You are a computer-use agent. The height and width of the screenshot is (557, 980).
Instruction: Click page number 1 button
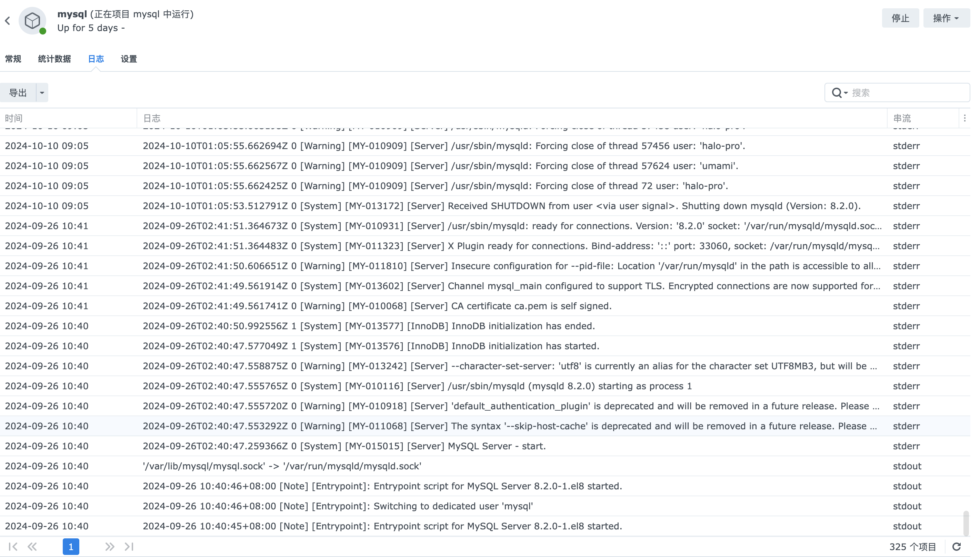click(x=71, y=547)
